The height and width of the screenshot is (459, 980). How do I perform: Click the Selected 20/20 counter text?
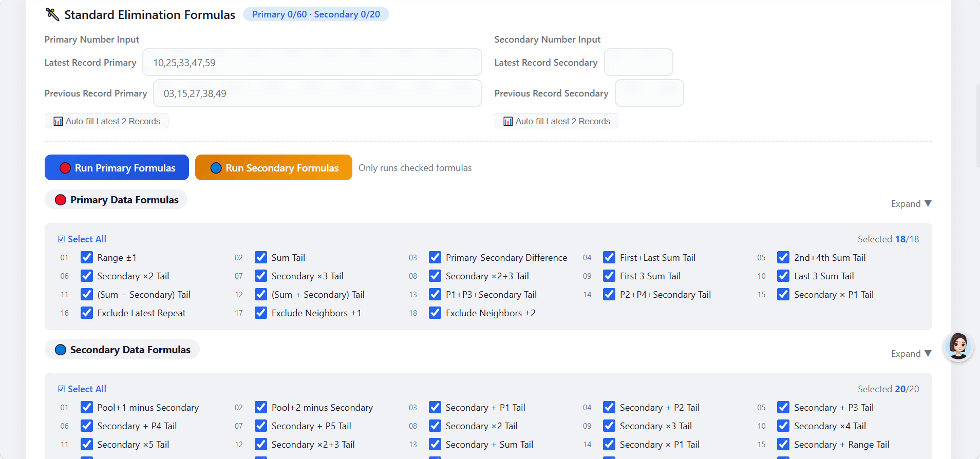point(888,389)
